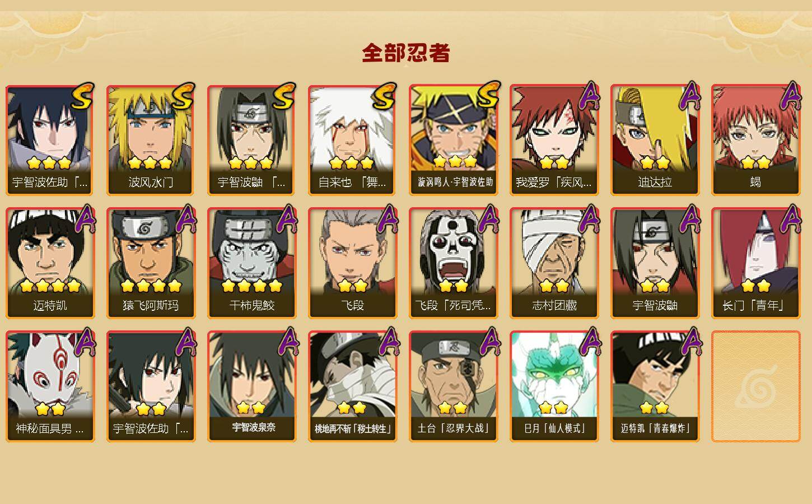Open the 桃地再不斩「秽土转生」 card

(352, 386)
